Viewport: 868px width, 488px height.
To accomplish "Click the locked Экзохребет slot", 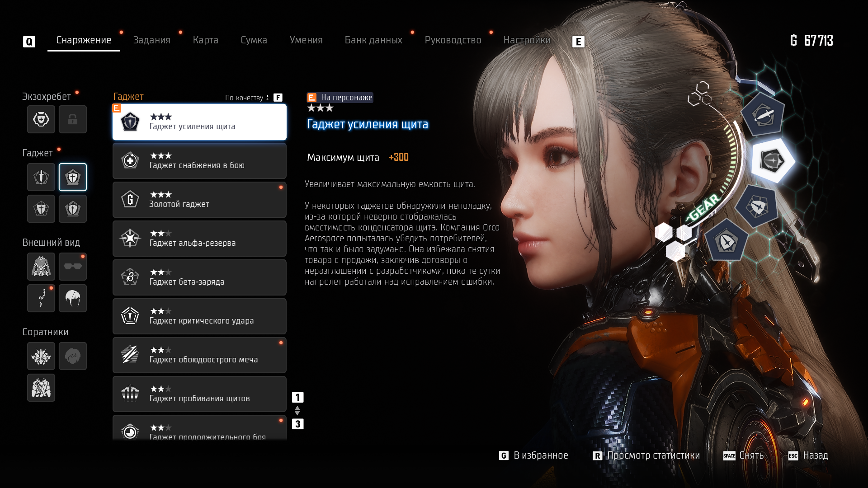I will (x=73, y=119).
